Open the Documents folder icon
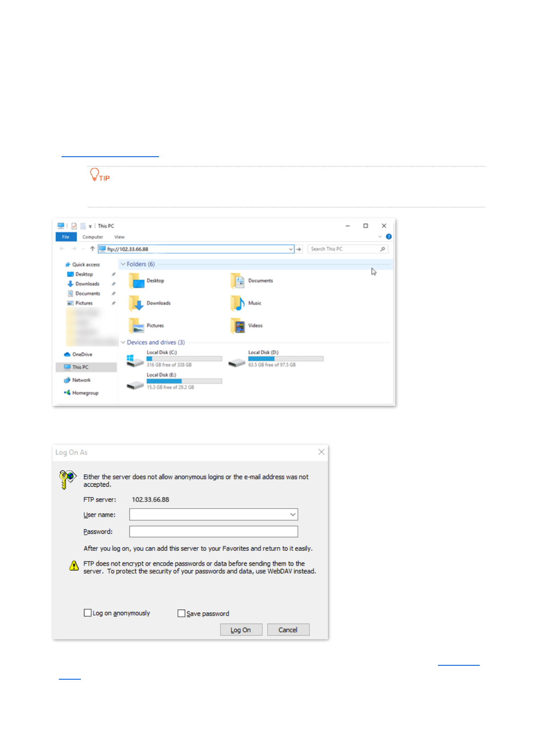Screen dimensions: 535x756 [238, 281]
